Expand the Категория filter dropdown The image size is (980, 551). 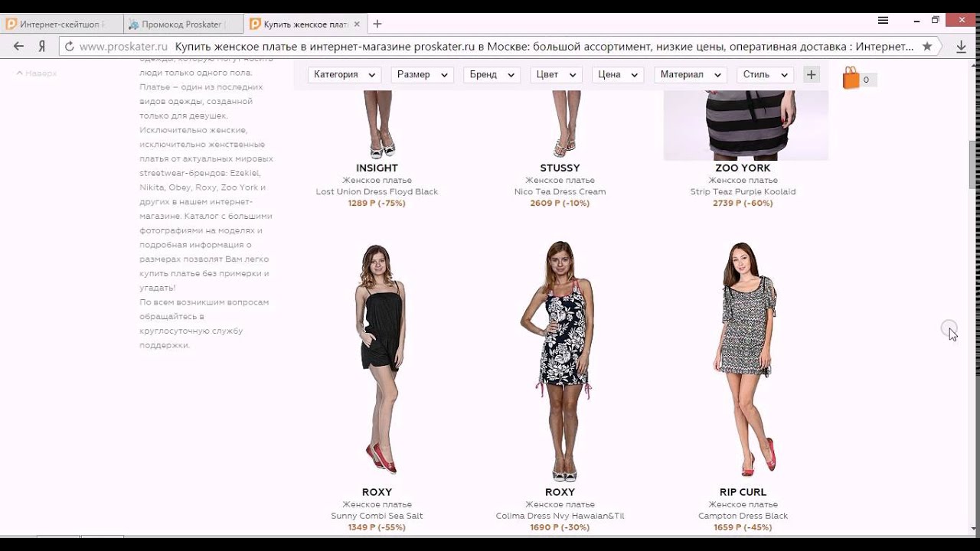click(345, 74)
